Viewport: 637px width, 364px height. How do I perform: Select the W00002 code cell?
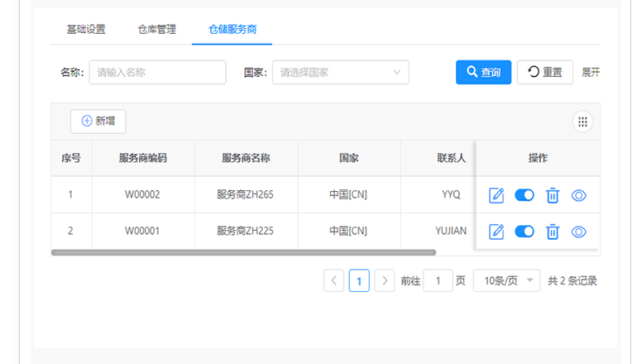click(143, 194)
